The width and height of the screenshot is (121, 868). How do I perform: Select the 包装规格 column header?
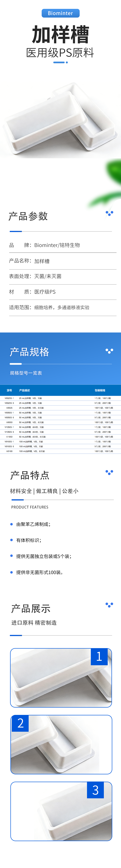100,390
